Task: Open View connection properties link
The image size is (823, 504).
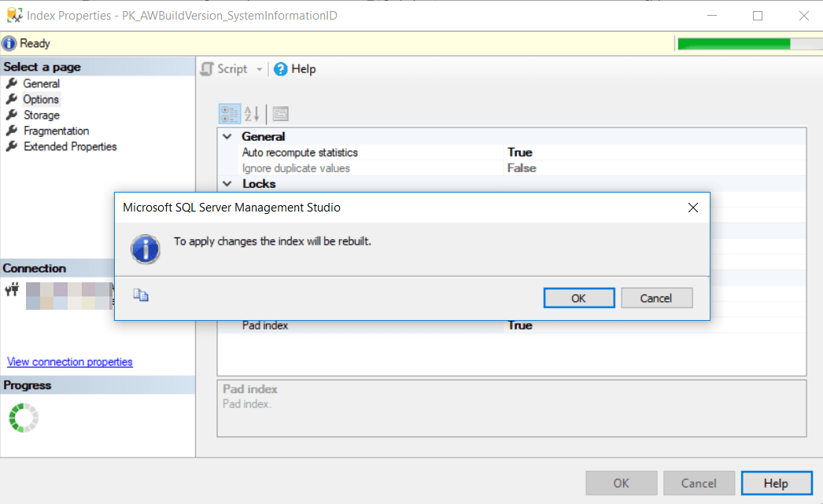Action: 69,362
